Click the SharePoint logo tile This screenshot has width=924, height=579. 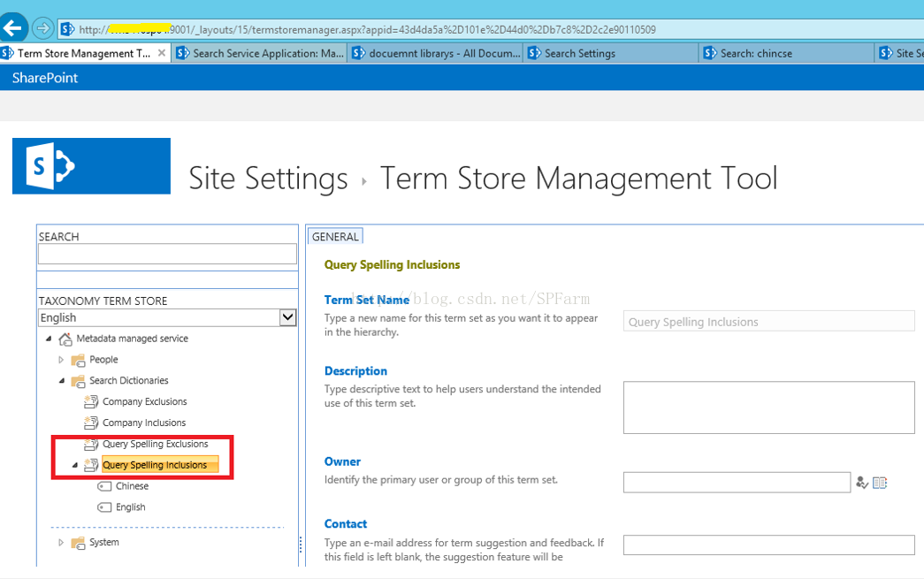tap(91, 166)
